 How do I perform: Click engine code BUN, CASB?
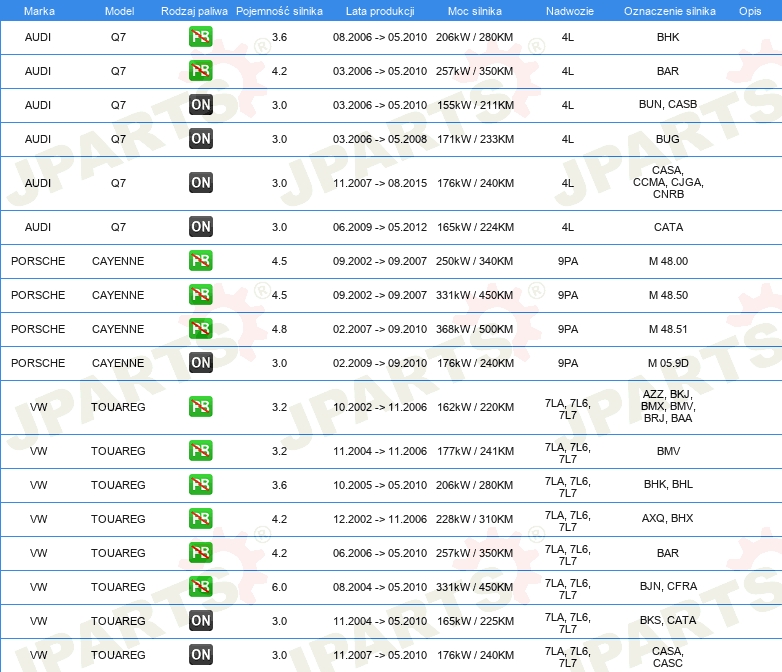(668, 104)
